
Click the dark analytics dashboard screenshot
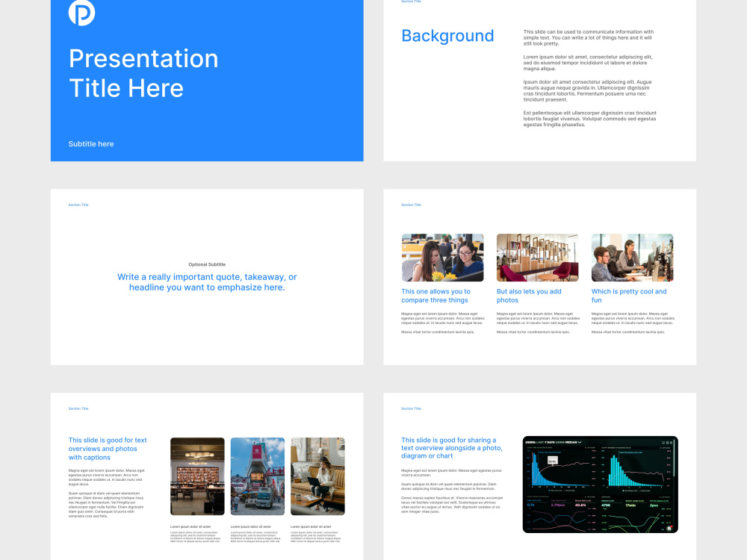601,484
